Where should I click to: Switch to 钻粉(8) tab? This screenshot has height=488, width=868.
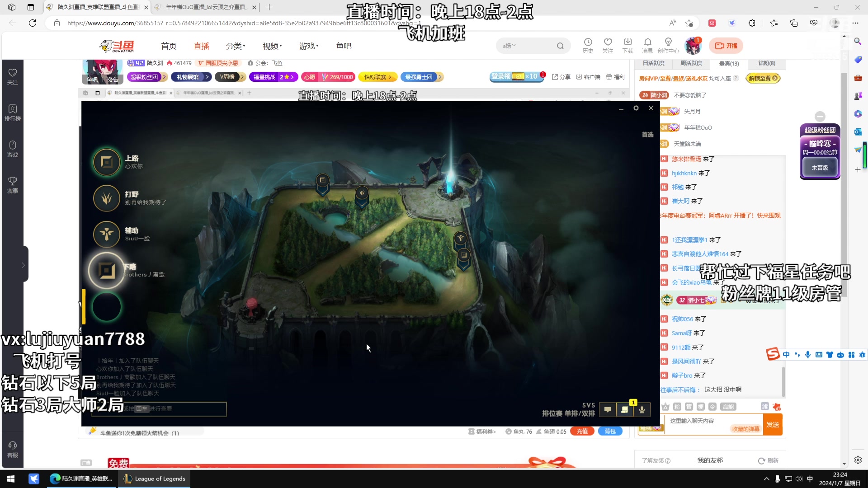point(766,63)
